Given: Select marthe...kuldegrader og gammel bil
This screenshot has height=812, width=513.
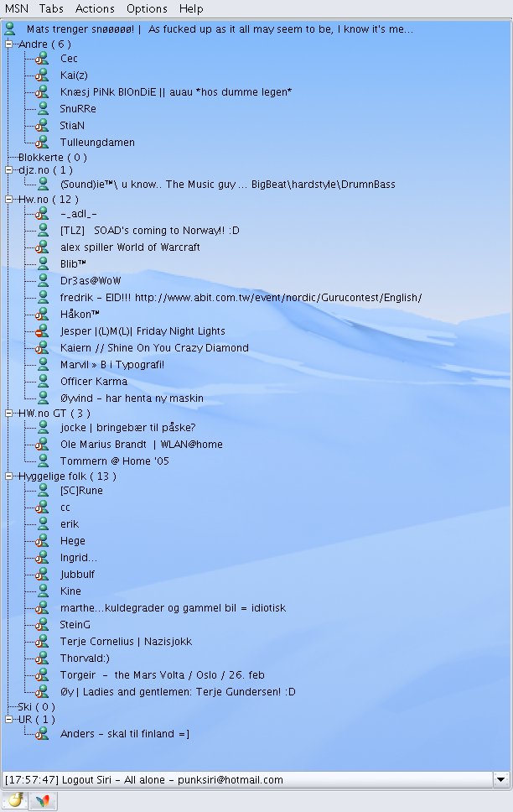Looking at the screenshot, I should coord(173,608).
